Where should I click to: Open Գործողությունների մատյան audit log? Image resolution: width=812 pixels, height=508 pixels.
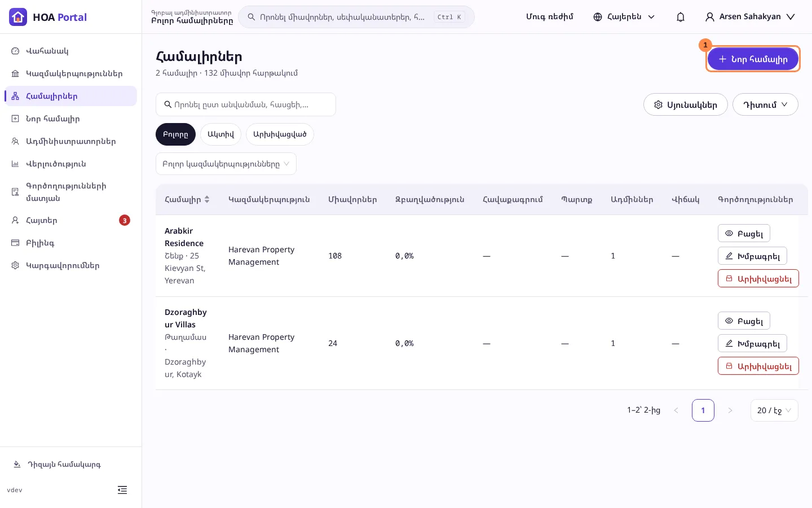click(x=70, y=192)
